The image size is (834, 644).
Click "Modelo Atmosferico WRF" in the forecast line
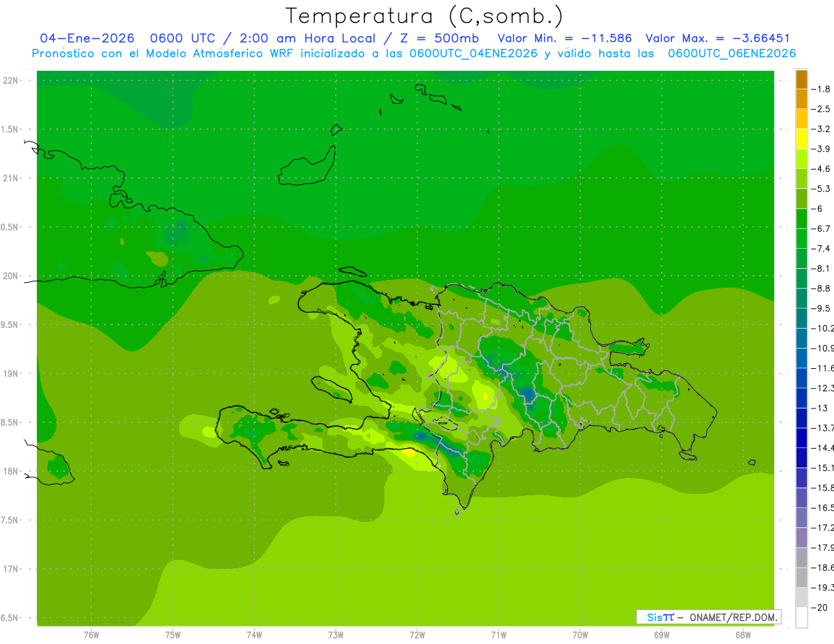pyautogui.click(x=221, y=53)
